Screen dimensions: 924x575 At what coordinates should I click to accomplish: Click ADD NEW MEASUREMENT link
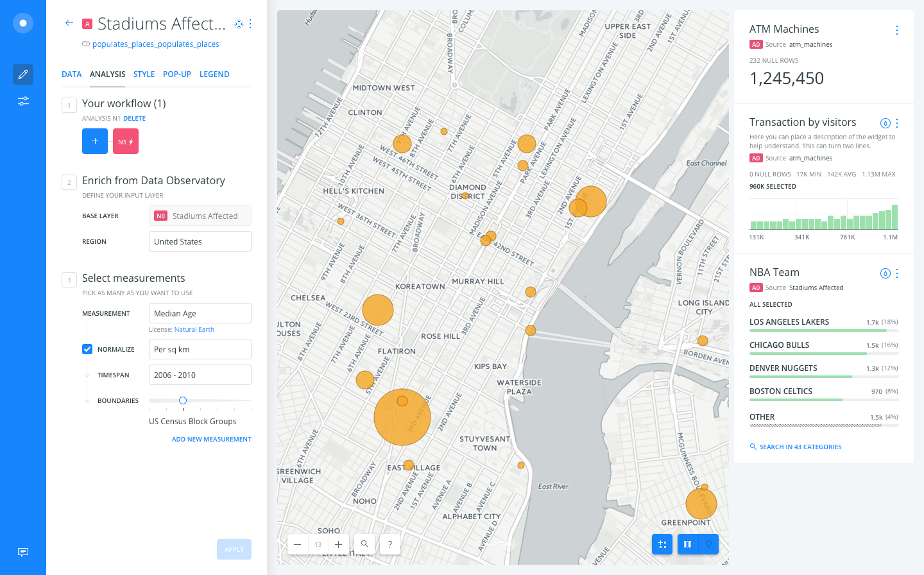point(212,439)
